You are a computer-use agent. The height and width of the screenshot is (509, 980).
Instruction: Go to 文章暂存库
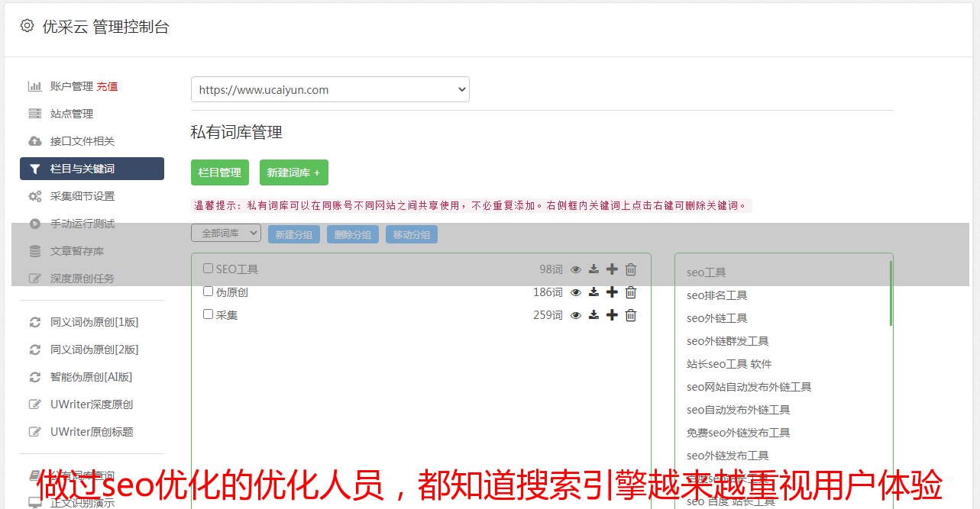(77, 251)
